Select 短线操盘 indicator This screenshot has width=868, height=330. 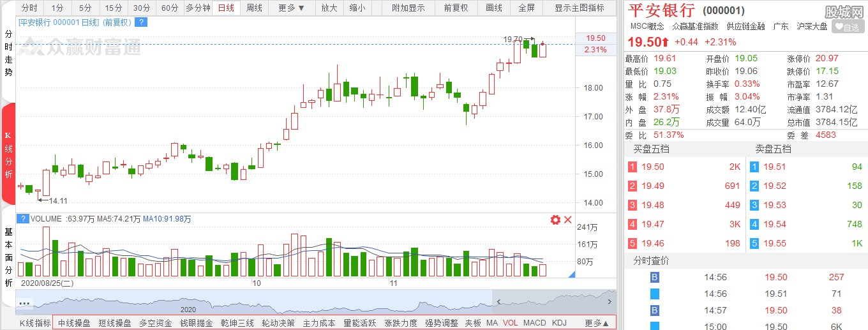[115, 323]
